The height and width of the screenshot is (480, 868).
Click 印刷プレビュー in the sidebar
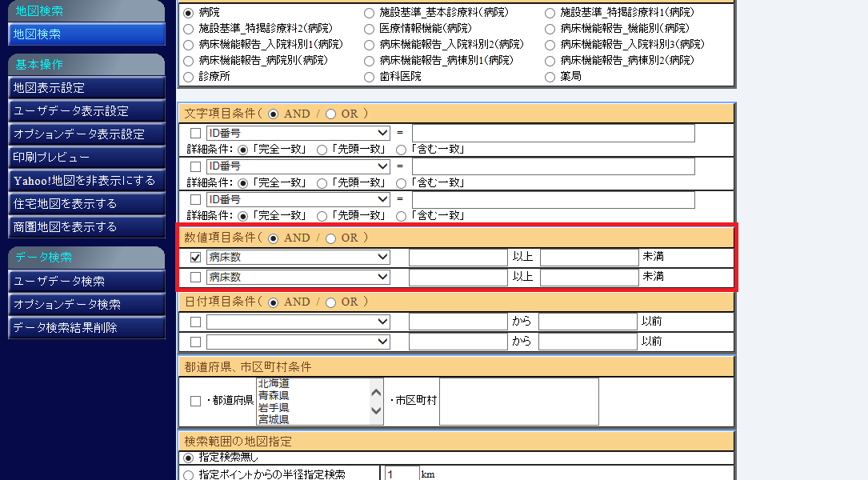click(86, 158)
